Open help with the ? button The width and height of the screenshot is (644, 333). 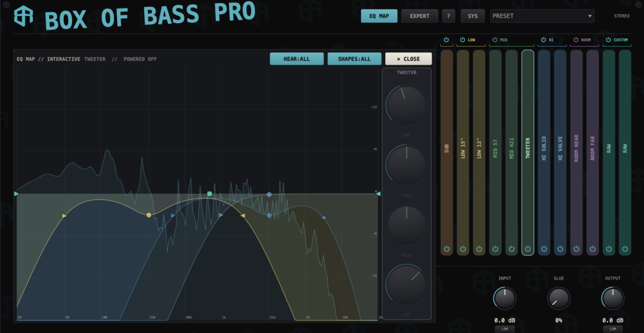coord(448,16)
